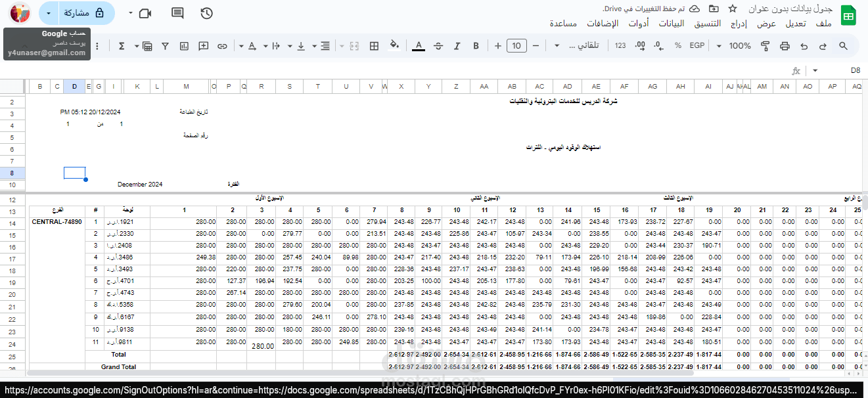Viewport: 868px width, 398px height.
Task: Click the Grand Total cell
Action: click(118, 366)
